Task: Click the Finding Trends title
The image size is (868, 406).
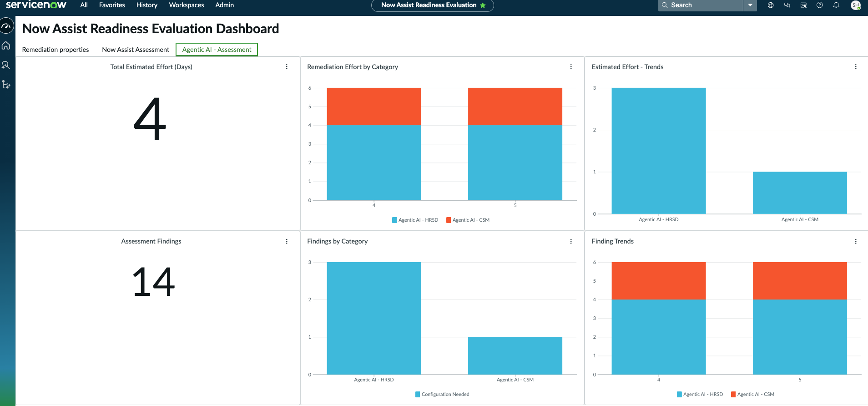Action: (612, 241)
